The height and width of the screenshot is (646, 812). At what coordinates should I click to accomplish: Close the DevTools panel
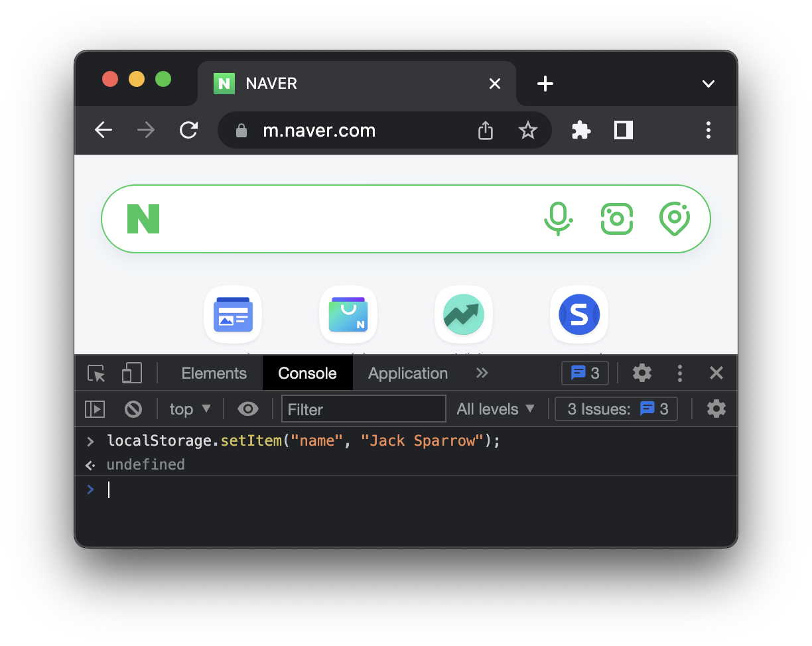click(716, 373)
